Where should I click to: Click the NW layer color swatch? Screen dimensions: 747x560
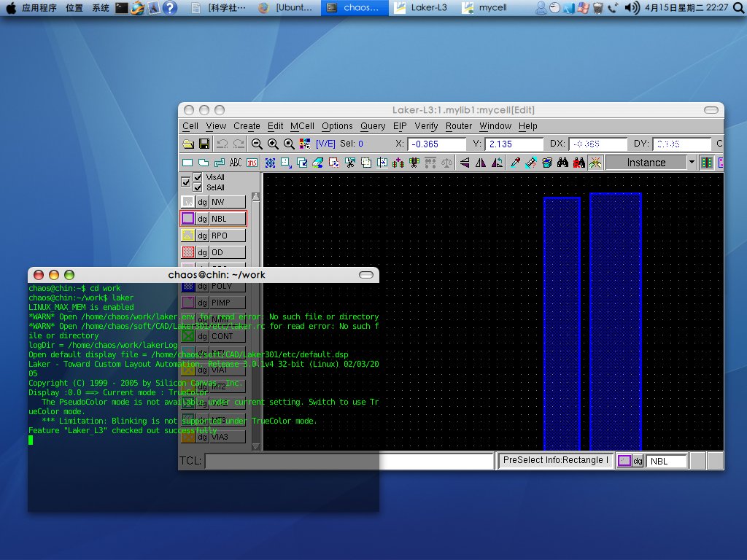188,202
